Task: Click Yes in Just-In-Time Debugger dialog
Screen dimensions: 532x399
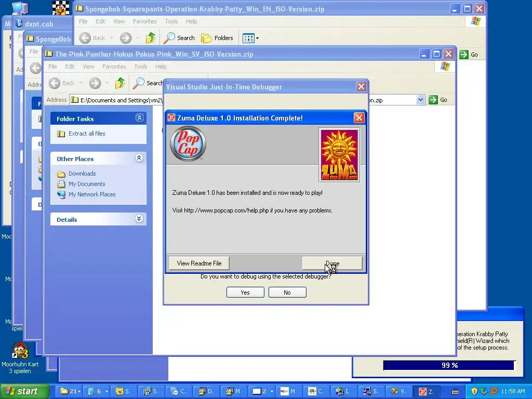Action: point(245,292)
